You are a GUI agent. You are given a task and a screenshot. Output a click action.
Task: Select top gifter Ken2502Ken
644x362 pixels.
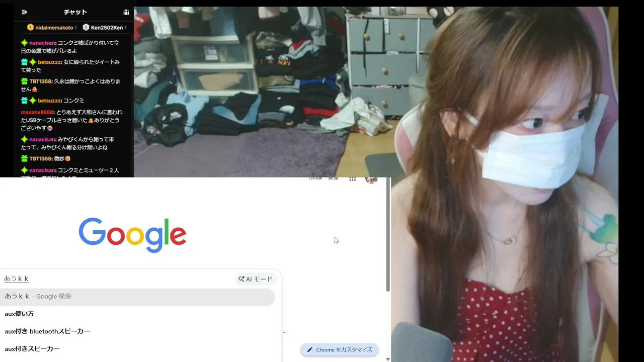click(104, 27)
